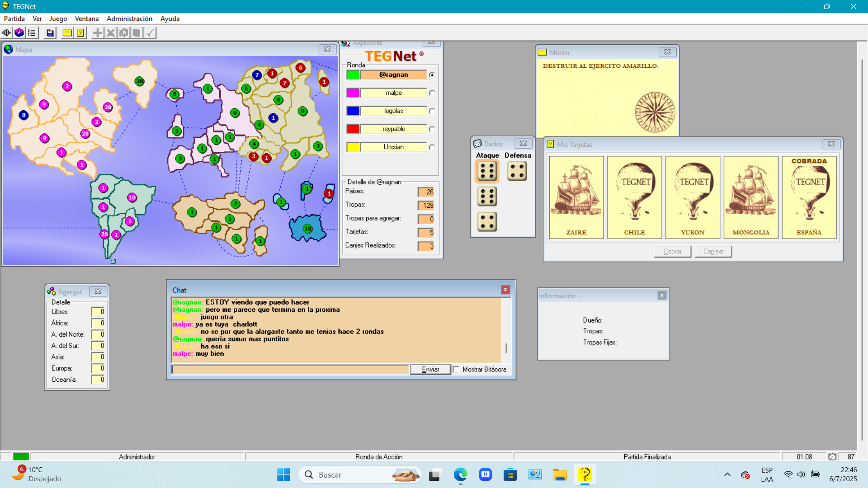Click the yellow Urssian color swatch
868x488 pixels.
[353, 147]
